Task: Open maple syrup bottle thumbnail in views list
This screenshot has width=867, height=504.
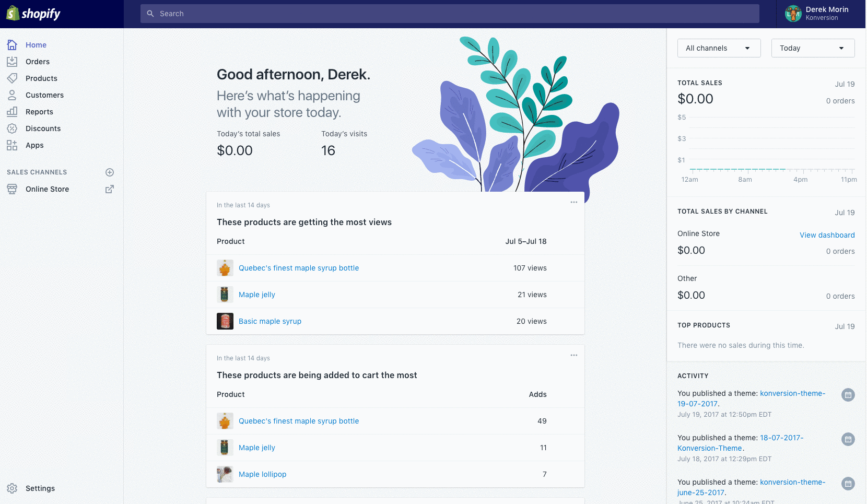Action: (225, 268)
